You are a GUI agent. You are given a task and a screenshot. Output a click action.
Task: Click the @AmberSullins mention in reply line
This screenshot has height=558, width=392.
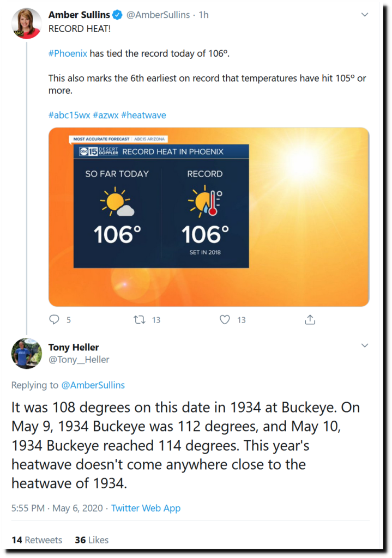[93, 385]
